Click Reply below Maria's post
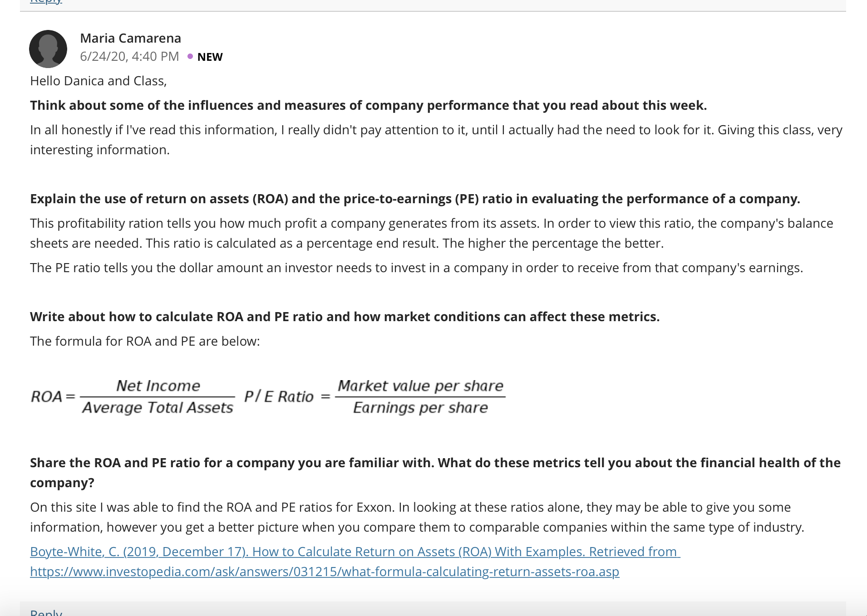867x616 pixels. point(46,612)
